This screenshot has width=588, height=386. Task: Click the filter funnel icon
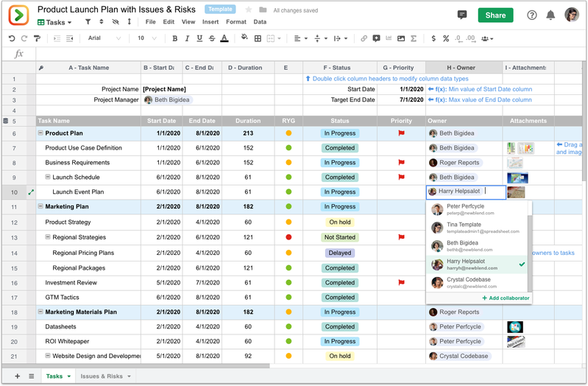tap(88, 22)
